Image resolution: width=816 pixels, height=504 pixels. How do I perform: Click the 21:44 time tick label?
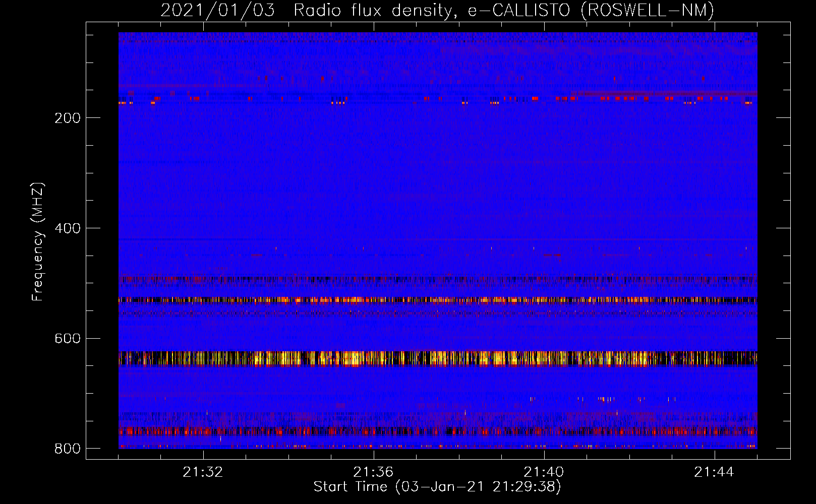[x=714, y=472]
